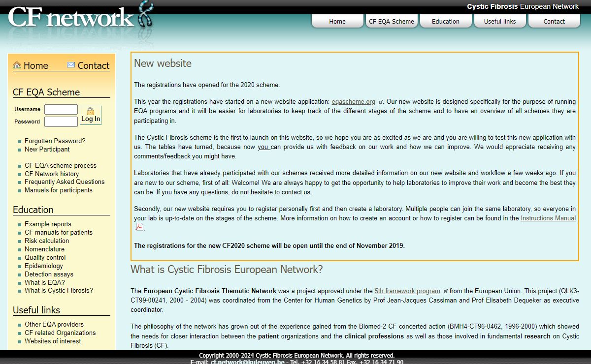
Task: Open Websites of interest link
Action: [x=53, y=341]
